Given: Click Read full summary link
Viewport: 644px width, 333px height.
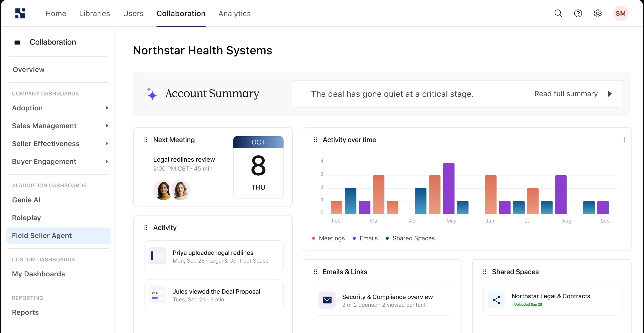Looking at the screenshot, I should click(566, 94).
